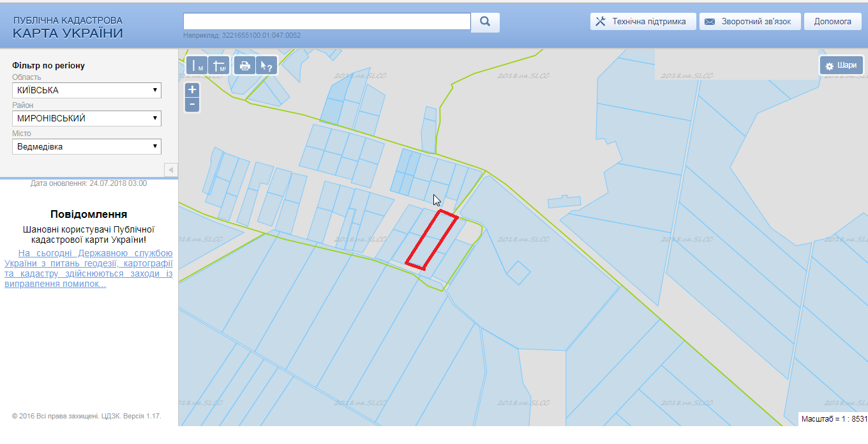Select the distance measurement tool
868x444 pixels.
pyautogui.click(x=197, y=66)
